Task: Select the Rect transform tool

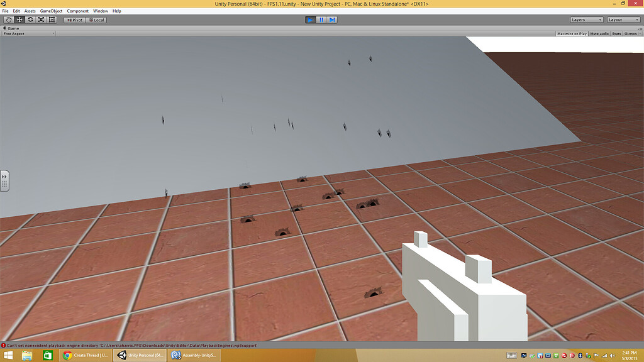Action: (52, 19)
